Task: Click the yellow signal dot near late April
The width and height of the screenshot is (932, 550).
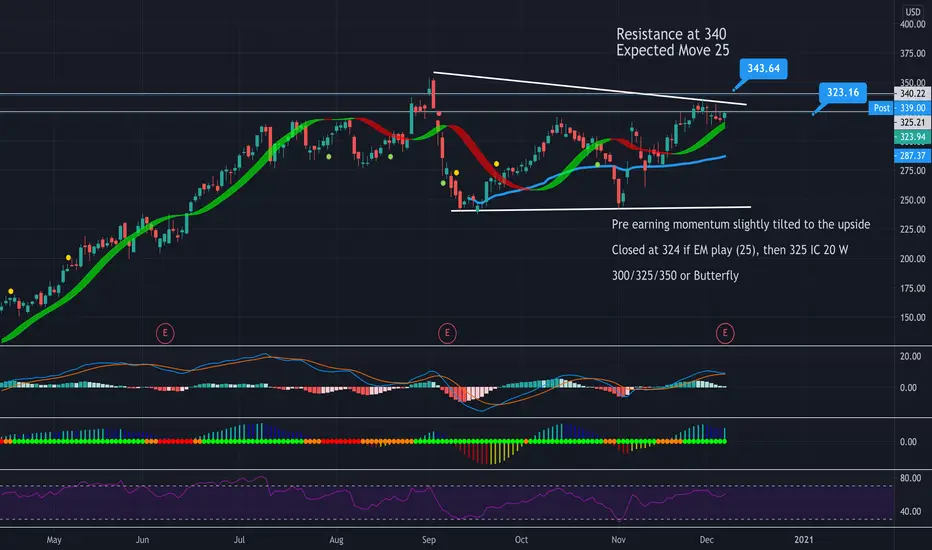Action: [x=11, y=291]
